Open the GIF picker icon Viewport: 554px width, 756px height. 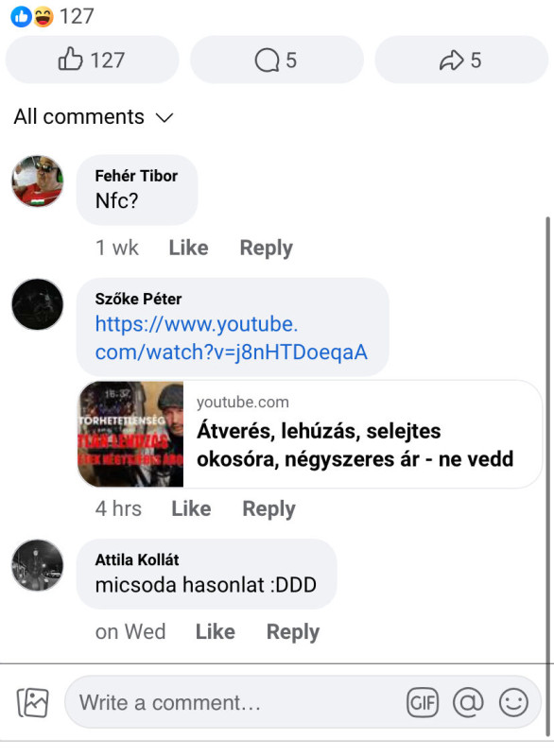[x=423, y=702]
